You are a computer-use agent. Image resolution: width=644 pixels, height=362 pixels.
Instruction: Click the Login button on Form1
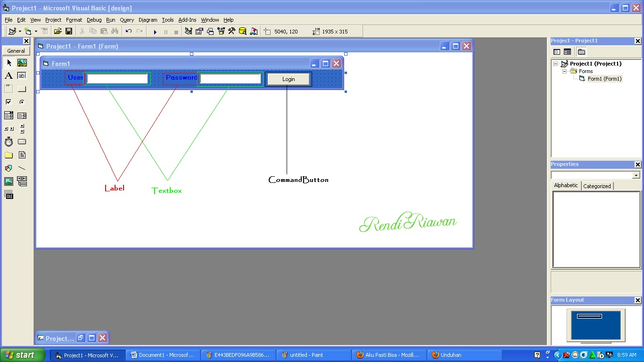[x=288, y=79]
